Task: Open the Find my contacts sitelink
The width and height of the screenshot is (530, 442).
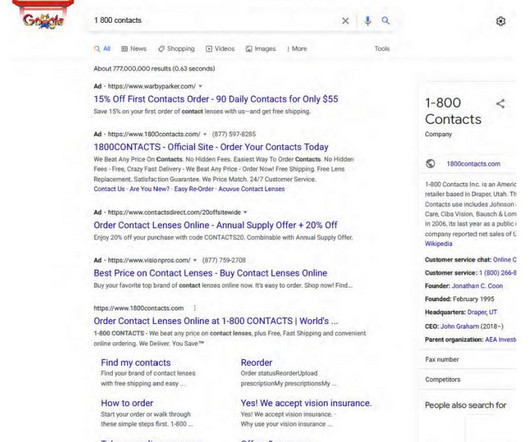Action: pos(136,363)
